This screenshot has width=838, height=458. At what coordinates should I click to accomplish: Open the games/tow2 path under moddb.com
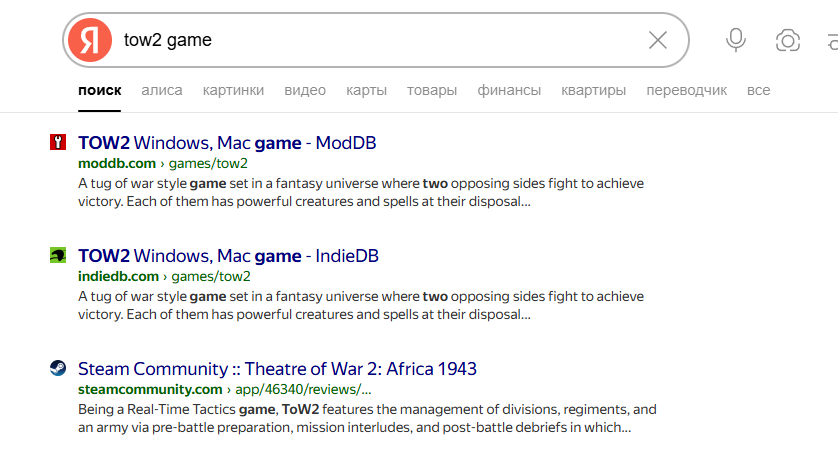(x=208, y=163)
